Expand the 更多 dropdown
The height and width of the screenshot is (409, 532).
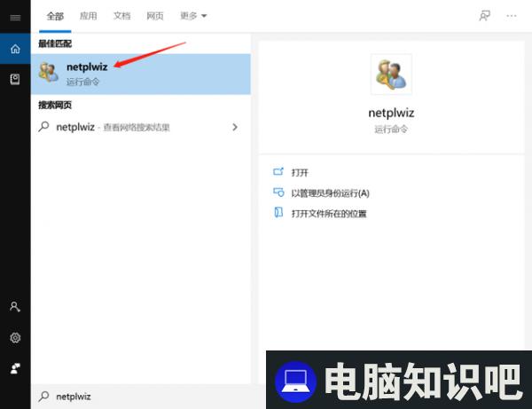(x=193, y=16)
